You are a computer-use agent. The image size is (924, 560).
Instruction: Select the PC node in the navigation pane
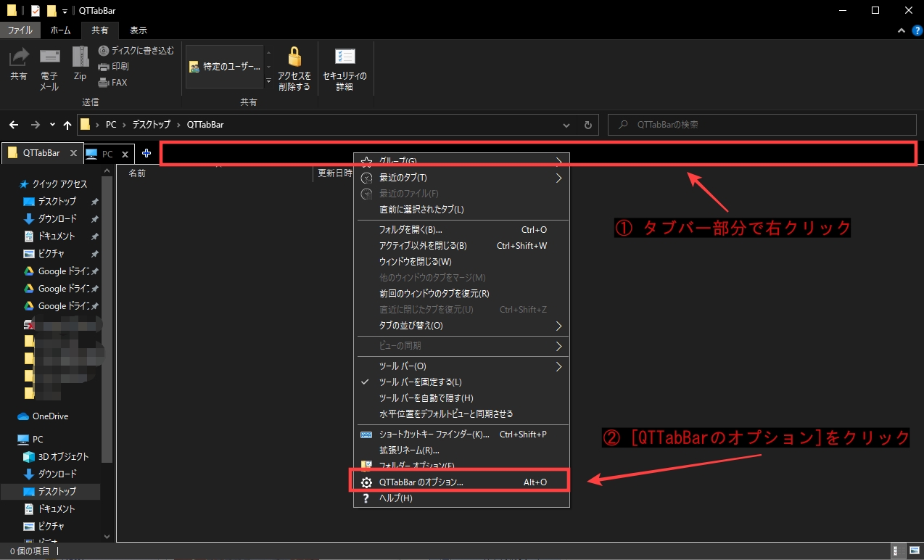point(38,440)
